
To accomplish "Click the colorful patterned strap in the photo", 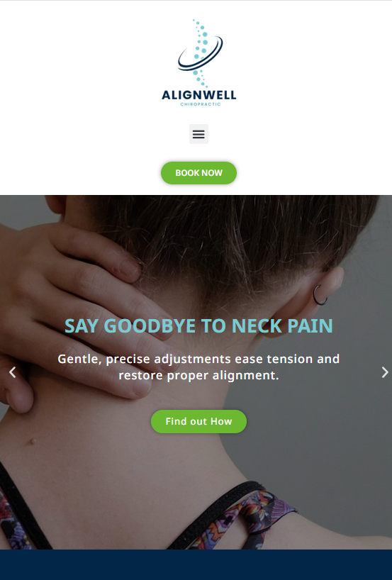I will [252, 516].
